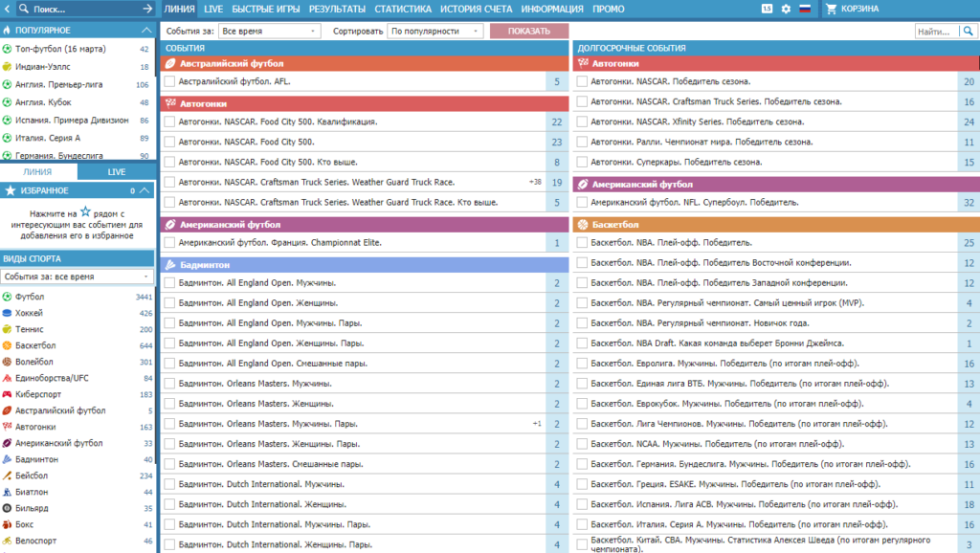Click the Автогонки flag icon in sidebar
The height and width of the screenshot is (553, 980).
[7, 427]
